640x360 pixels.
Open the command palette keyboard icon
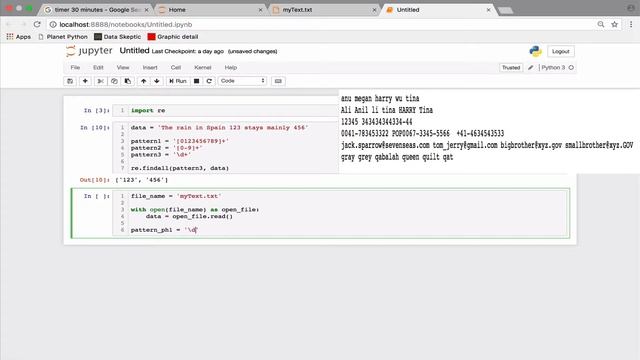click(x=278, y=81)
